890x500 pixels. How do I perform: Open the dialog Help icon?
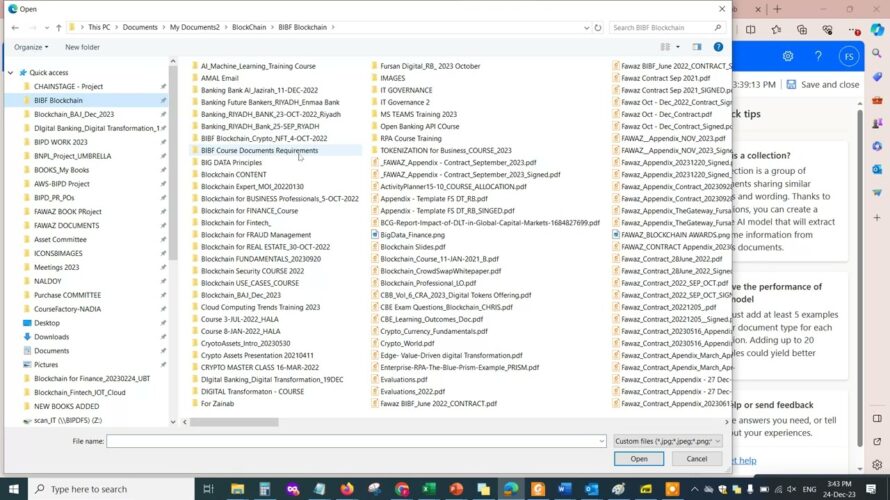(x=718, y=47)
